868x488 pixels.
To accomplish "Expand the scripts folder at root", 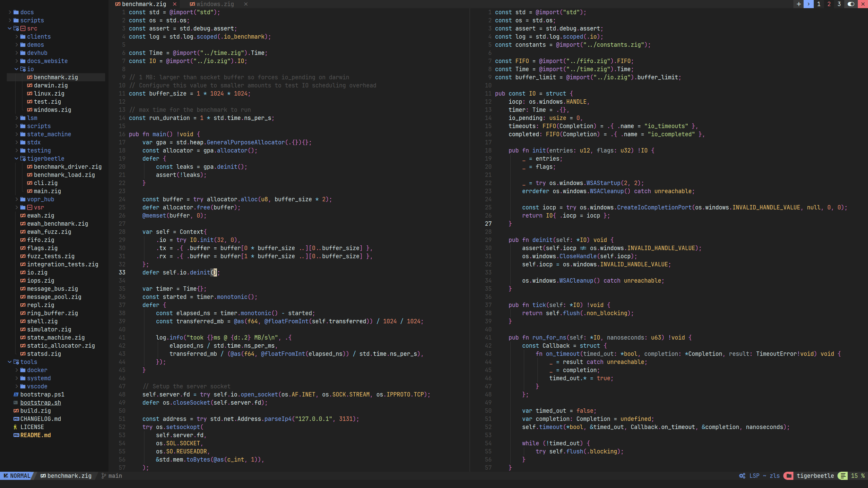I will point(10,20).
